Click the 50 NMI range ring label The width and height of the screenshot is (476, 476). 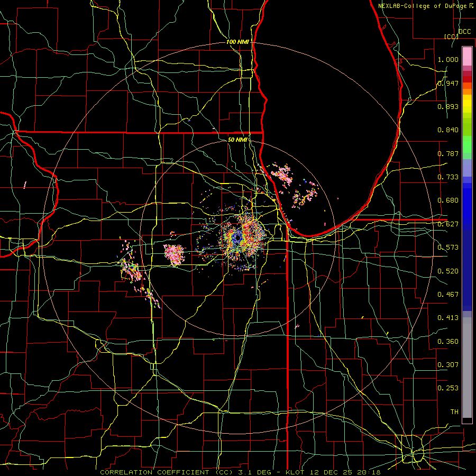click(237, 140)
